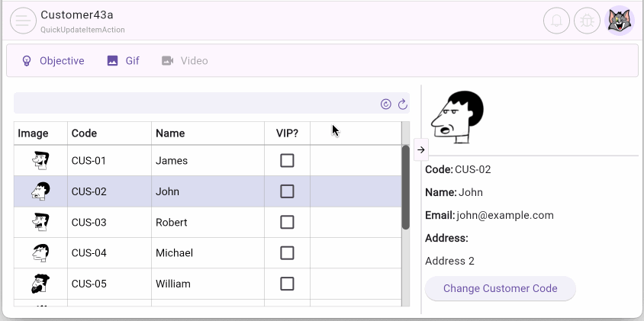Click the notifications bell icon

tap(556, 21)
